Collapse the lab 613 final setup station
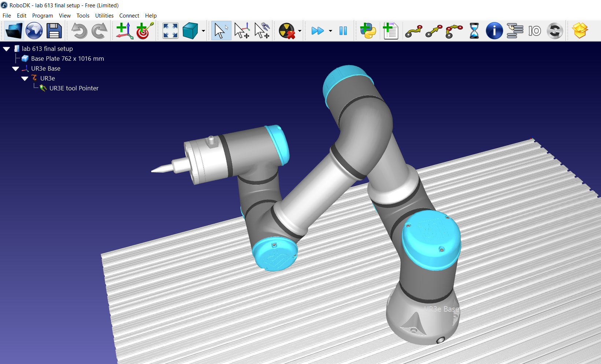 [x=6, y=49]
